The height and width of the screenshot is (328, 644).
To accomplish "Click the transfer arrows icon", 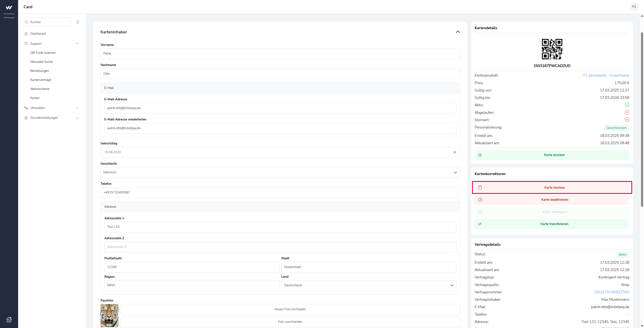I will tap(480, 224).
